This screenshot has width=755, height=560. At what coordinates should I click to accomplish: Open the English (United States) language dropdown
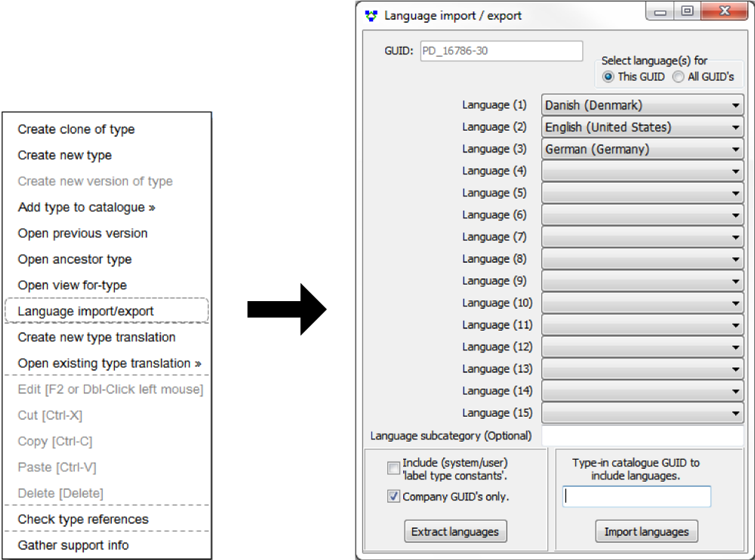735,127
